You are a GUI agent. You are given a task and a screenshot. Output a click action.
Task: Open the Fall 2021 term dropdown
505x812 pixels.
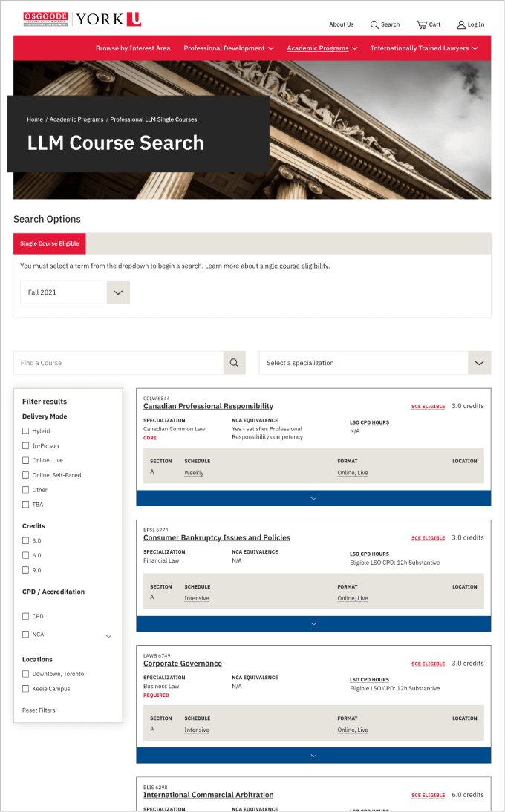pyautogui.click(x=74, y=292)
